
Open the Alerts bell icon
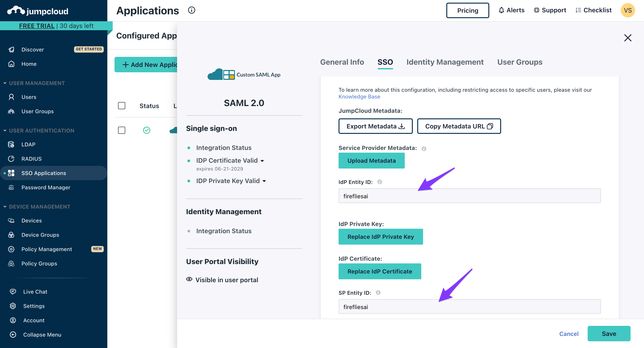point(501,10)
